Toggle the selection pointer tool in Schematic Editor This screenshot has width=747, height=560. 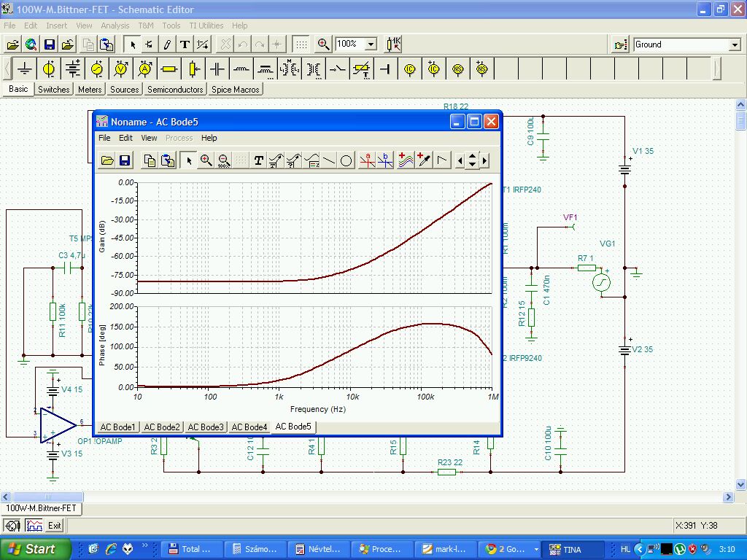pyautogui.click(x=133, y=44)
